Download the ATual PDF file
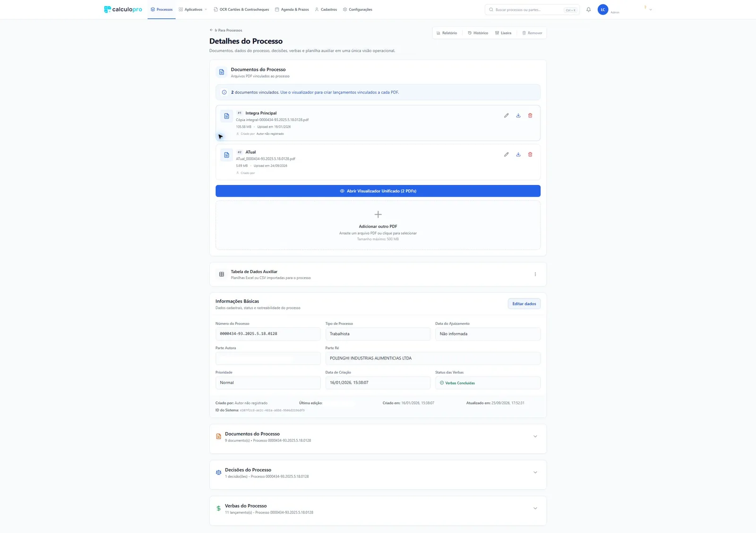This screenshot has width=756, height=533. point(518,154)
